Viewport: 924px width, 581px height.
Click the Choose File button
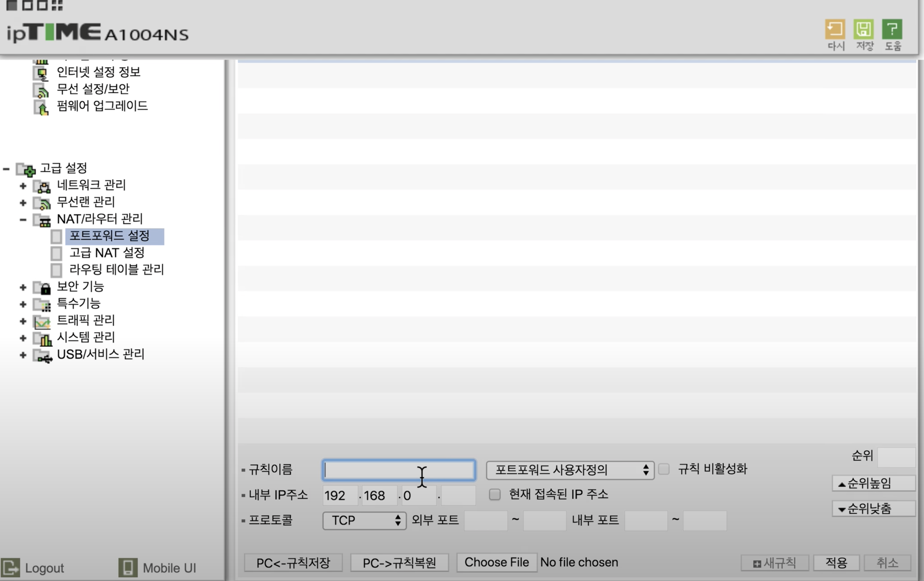coord(497,562)
